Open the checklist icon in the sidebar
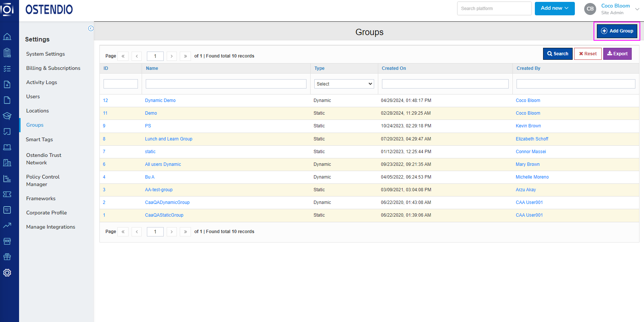The image size is (644, 322). [7, 69]
